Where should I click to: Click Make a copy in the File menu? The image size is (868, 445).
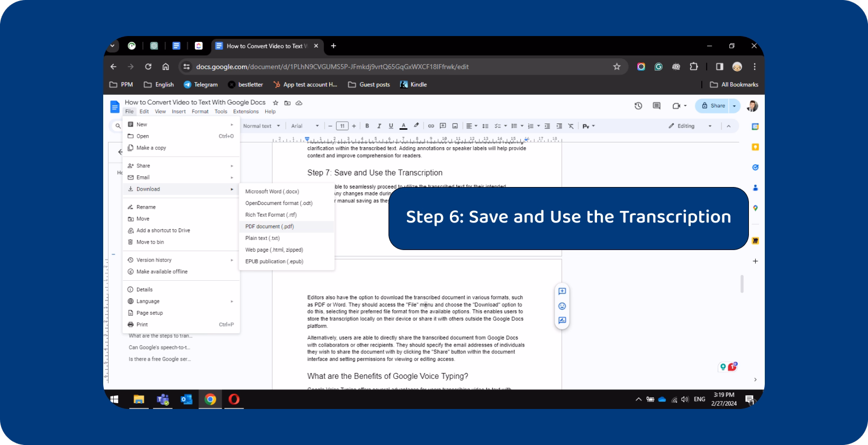point(181,148)
